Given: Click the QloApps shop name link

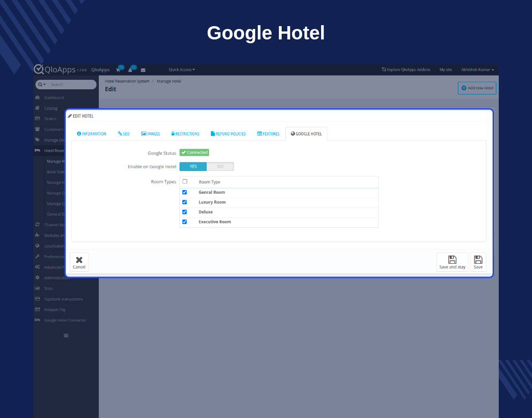Looking at the screenshot, I should (x=100, y=69).
